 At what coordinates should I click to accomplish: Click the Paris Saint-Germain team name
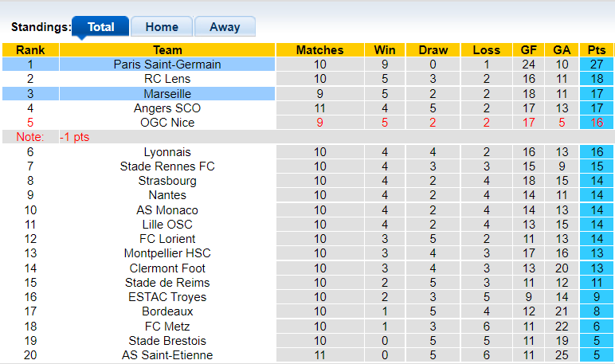[x=167, y=65]
